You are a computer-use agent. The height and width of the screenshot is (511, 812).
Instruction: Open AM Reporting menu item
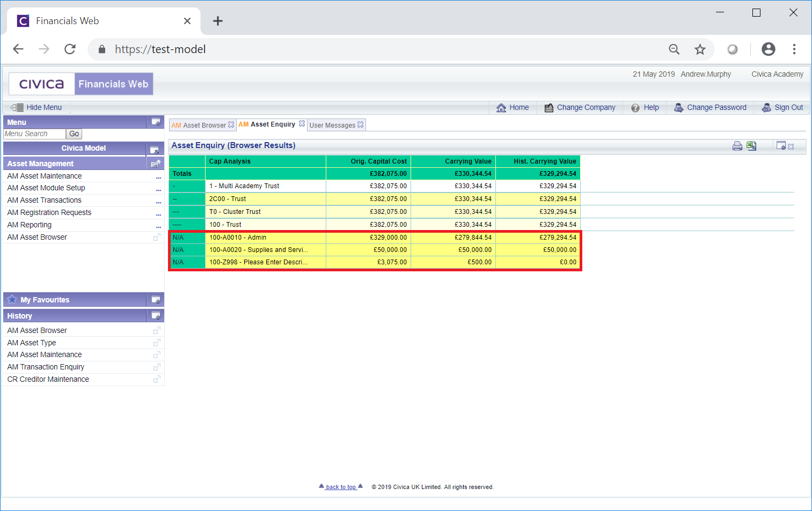pyautogui.click(x=30, y=225)
